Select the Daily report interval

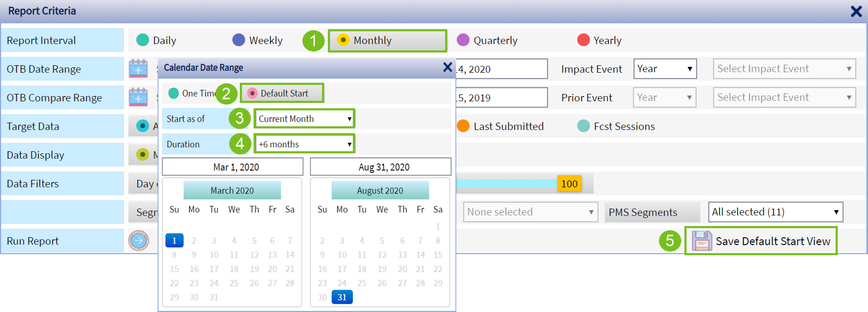[x=143, y=40]
